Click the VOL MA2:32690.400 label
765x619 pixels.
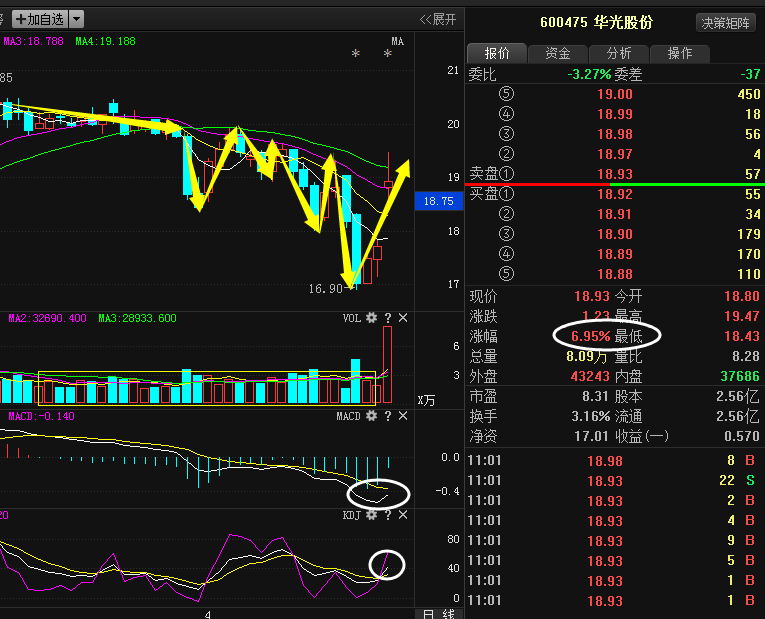coord(47,318)
